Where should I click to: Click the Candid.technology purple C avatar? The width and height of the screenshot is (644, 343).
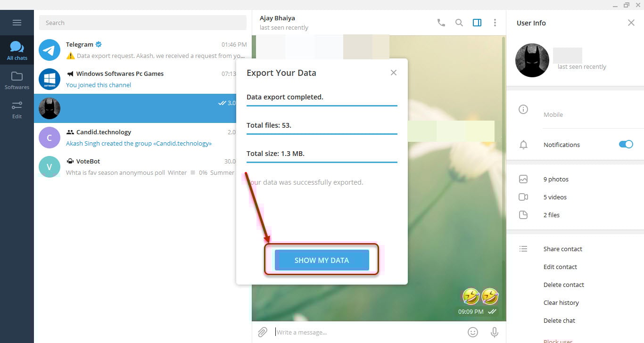pyautogui.click(x=50, y=138)
